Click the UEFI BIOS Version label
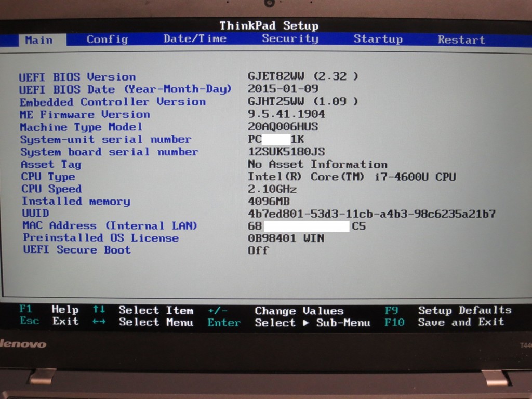532x399 pixels. (x=77, y=77)
